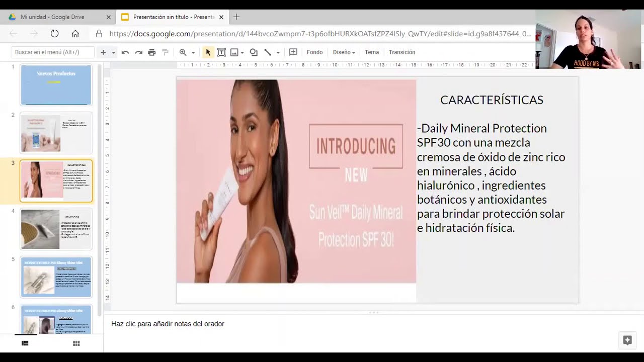Go to the browser home page
644x362 pixels.
click(75, 34)
